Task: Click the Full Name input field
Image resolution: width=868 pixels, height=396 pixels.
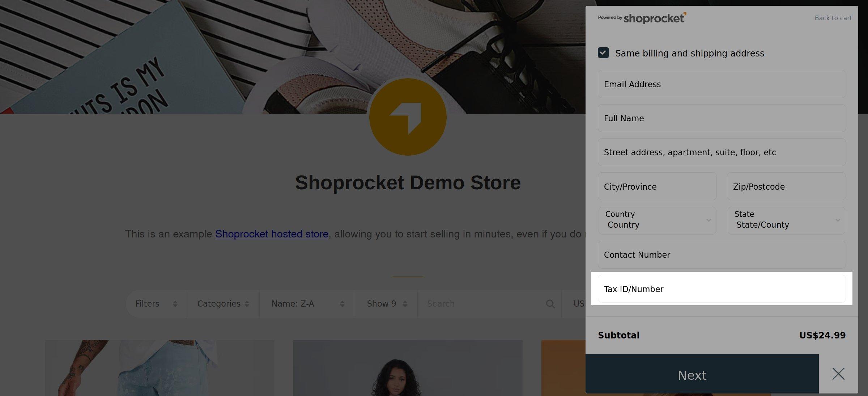Action: pyautogui.click(x=721, y=118)
